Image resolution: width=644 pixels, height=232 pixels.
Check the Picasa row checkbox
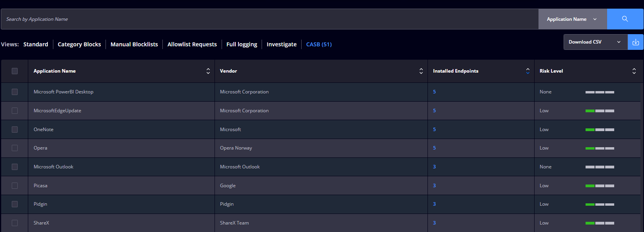(x=15, y=186)
